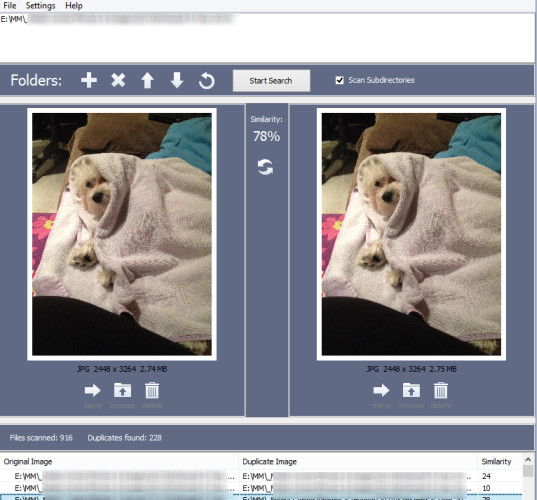
Task: Move the right image with arrow icon
Action: pos(381,390)
